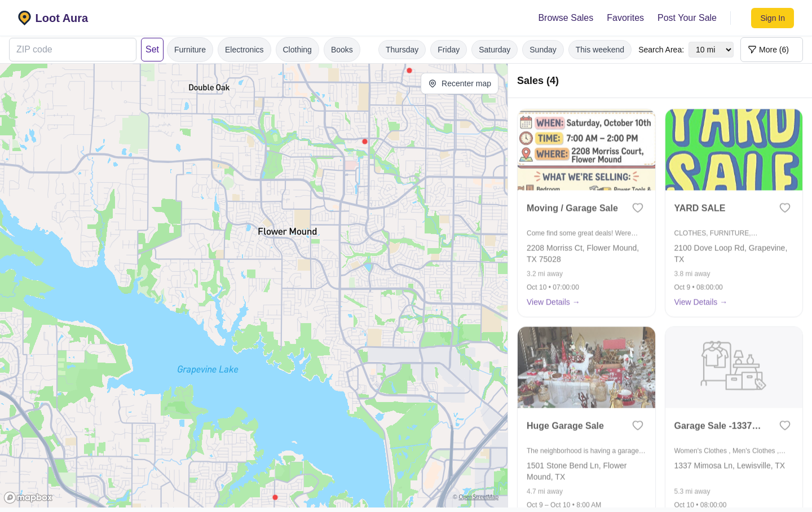The height and width of the screenshot is (512, 812).
Task: Toggle the Furniture category filter
Action: point(190,50)
